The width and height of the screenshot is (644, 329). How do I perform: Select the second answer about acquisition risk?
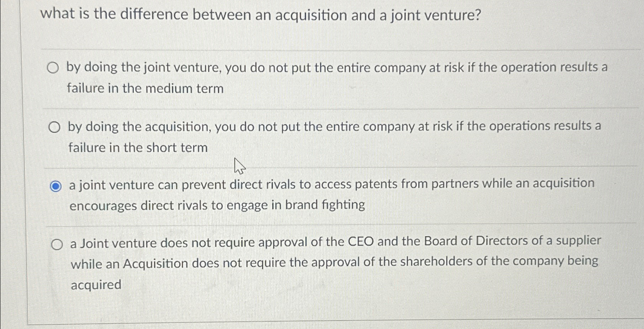click(x=54, y=127)
